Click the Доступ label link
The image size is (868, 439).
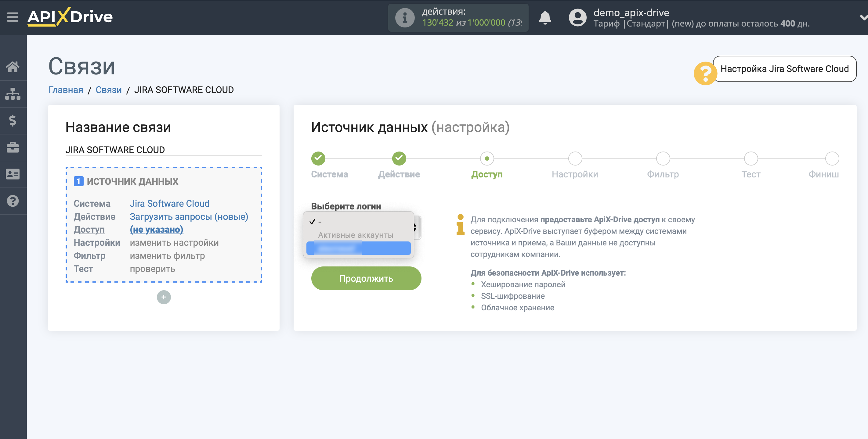(89, 230)
